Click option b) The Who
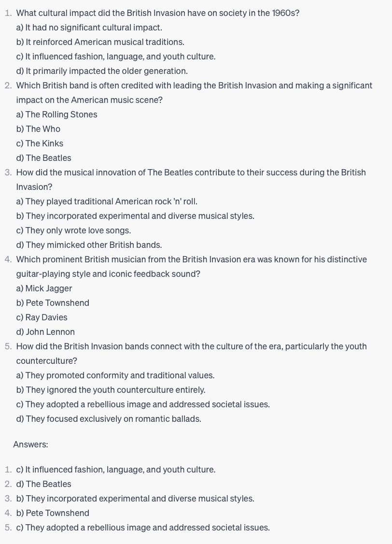 pos(38,129)
